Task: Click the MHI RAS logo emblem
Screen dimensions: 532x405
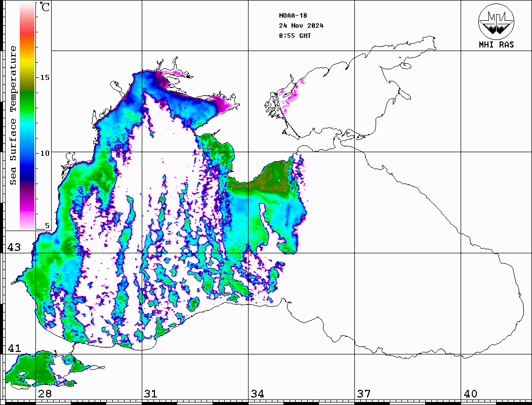Action: point(497,21)
